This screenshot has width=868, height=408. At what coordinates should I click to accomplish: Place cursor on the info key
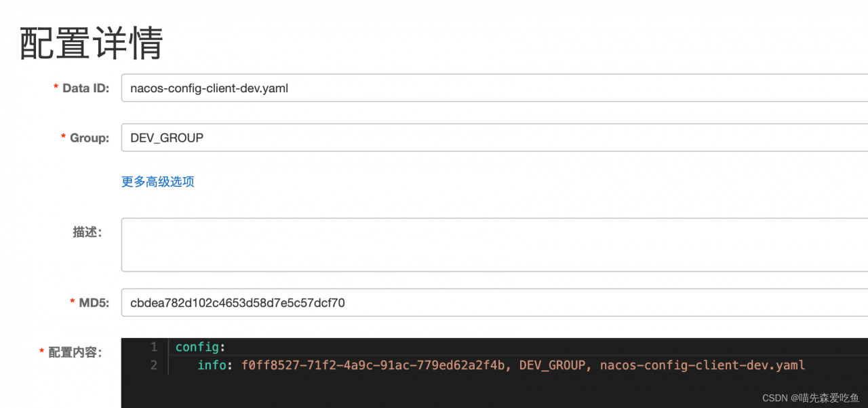click(212, 365)
